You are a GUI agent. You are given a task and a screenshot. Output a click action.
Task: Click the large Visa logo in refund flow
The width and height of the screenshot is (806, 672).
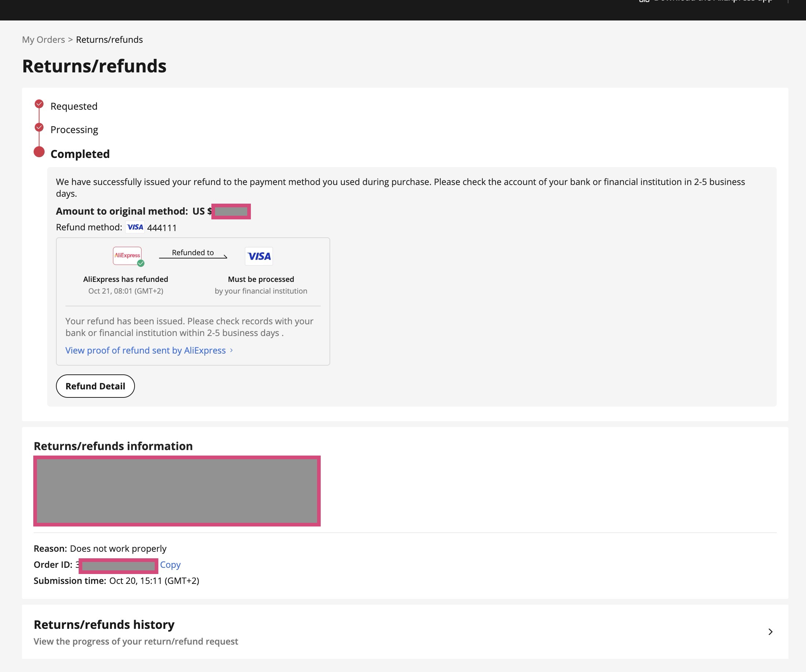(259, 256)
